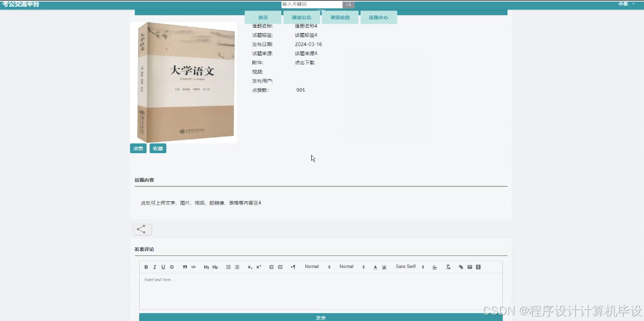Viewport: 644px width, 321px height.
Task: Click the 点赞 button
Action: click(x=138, y=148)
